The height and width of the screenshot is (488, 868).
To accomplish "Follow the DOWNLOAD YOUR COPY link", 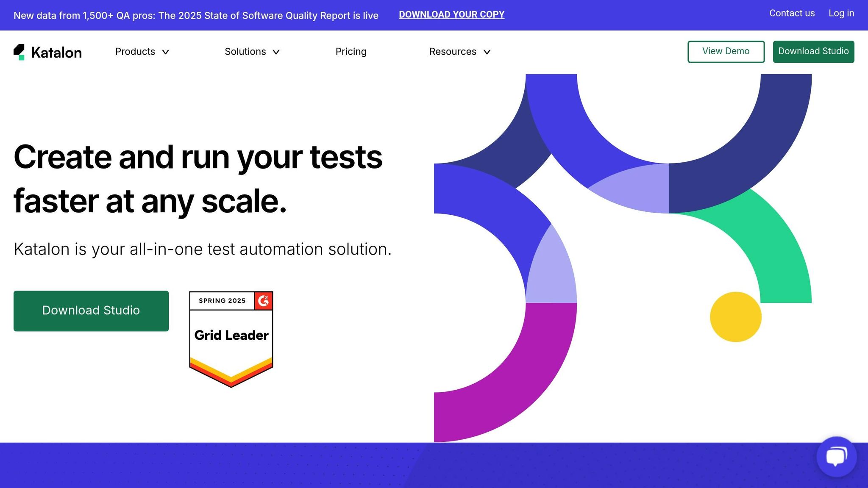I will click(451, 15).
